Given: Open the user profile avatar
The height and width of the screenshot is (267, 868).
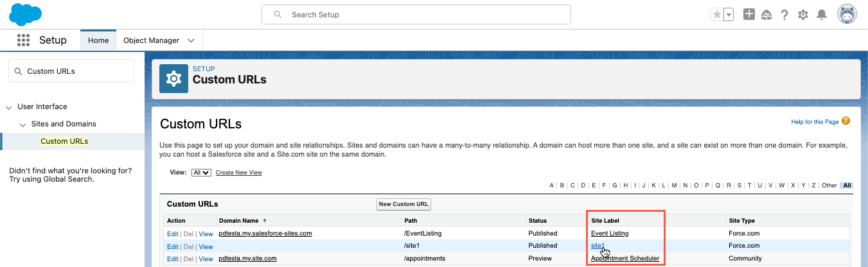Looking at the screenshot, I should pyautogui.click(x=847, y=14).
